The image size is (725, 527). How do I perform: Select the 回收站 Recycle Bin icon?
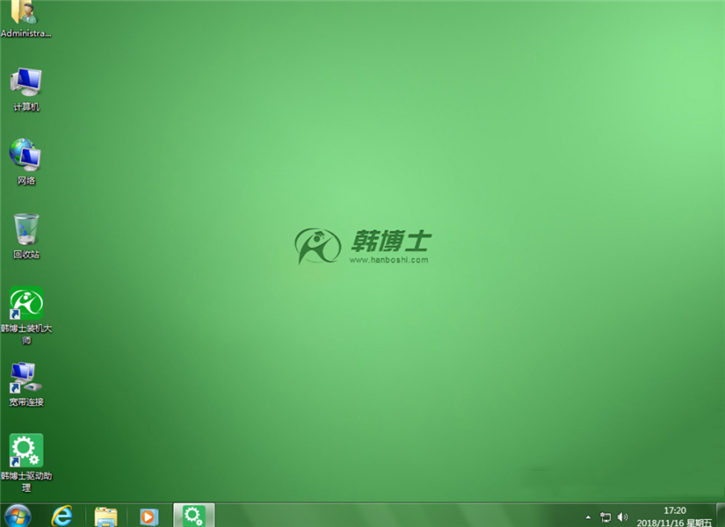pos(26,233)
